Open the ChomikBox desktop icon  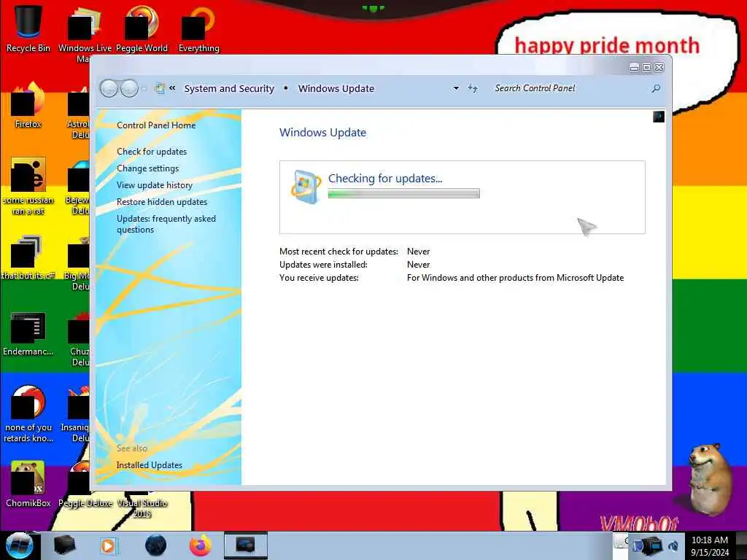(28, 484)
